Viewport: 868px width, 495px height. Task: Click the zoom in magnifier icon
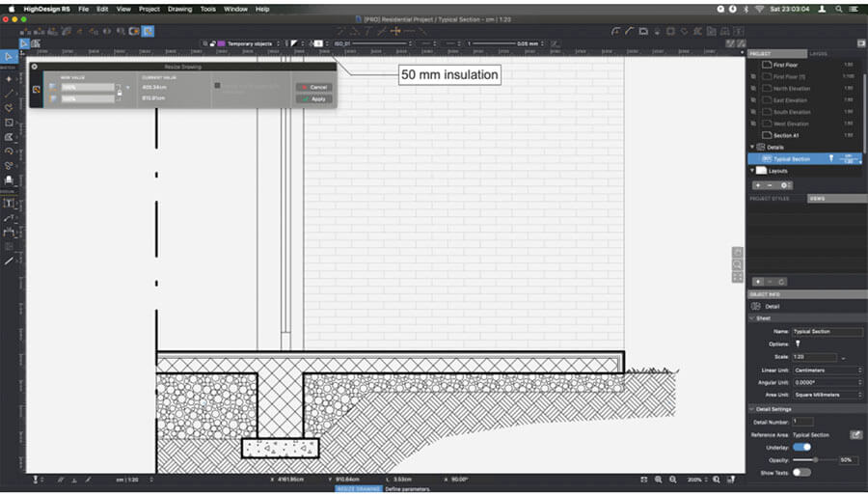click(x=672, y=479)
